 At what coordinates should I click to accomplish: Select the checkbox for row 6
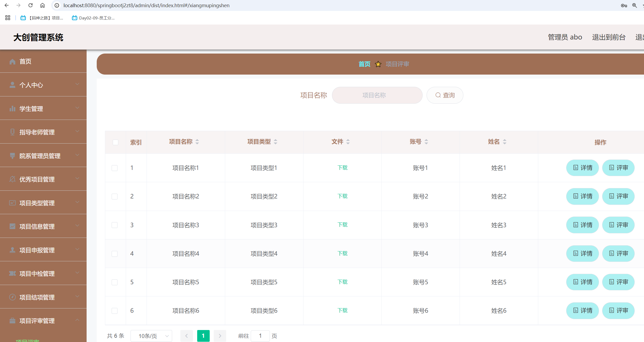pos(115,311)
